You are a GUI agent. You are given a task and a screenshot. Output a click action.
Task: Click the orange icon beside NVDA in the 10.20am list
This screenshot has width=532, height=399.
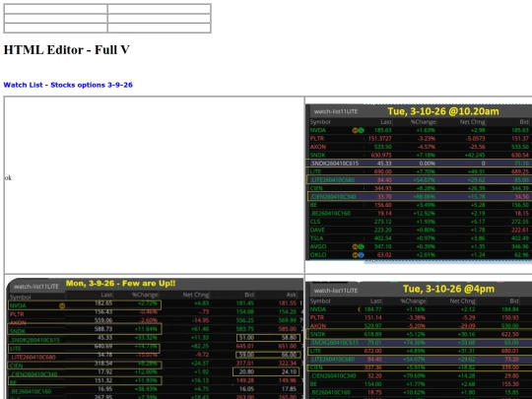coord(355,130)
